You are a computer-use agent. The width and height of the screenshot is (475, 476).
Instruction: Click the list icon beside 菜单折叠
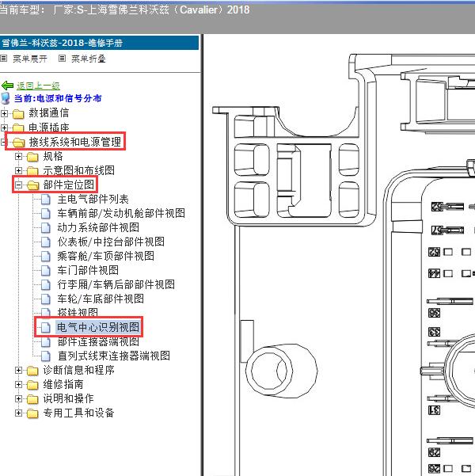(x=62, y=59)
